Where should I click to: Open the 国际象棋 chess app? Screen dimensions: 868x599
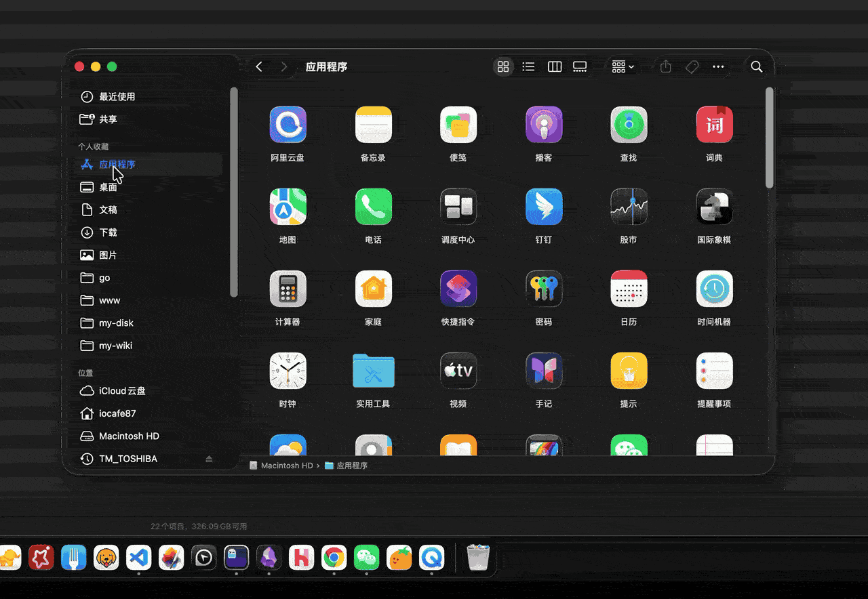click(x=714, y=207)
